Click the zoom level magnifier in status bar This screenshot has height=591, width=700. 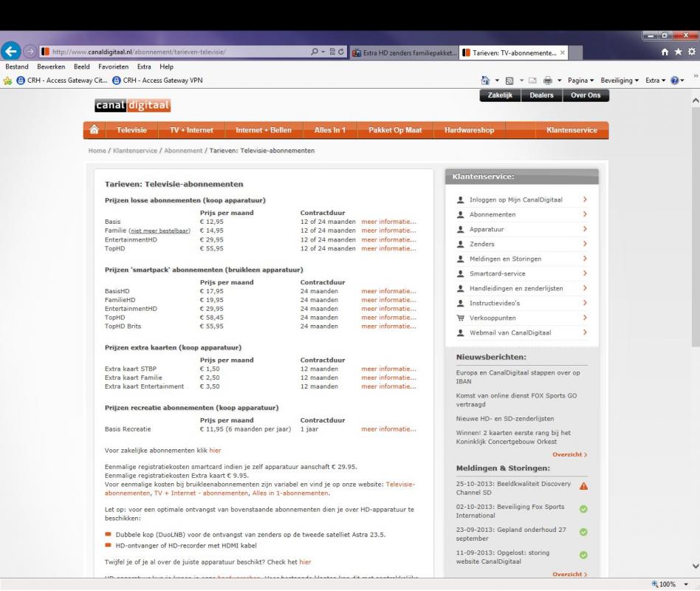click(x=655, y=584)
